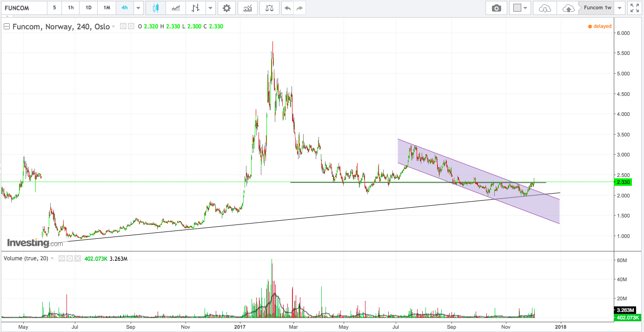
Task: Click the undo arrow button
Action: point(288,8)
